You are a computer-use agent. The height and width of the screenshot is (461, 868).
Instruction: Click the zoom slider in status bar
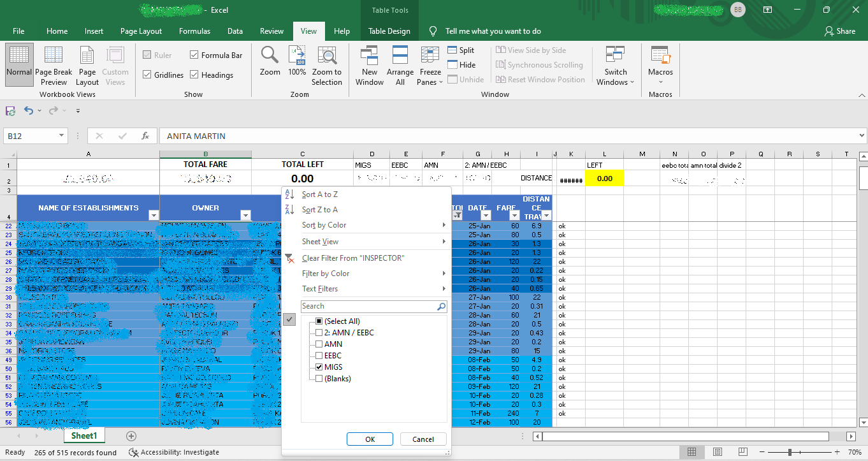pos(790,453)
